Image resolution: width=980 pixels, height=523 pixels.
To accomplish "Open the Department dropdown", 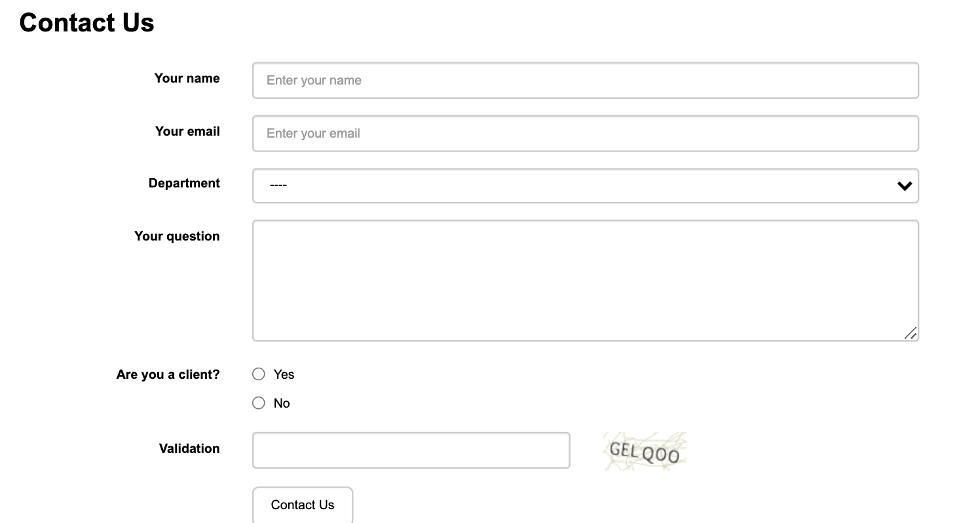I will tap(586, 186).
